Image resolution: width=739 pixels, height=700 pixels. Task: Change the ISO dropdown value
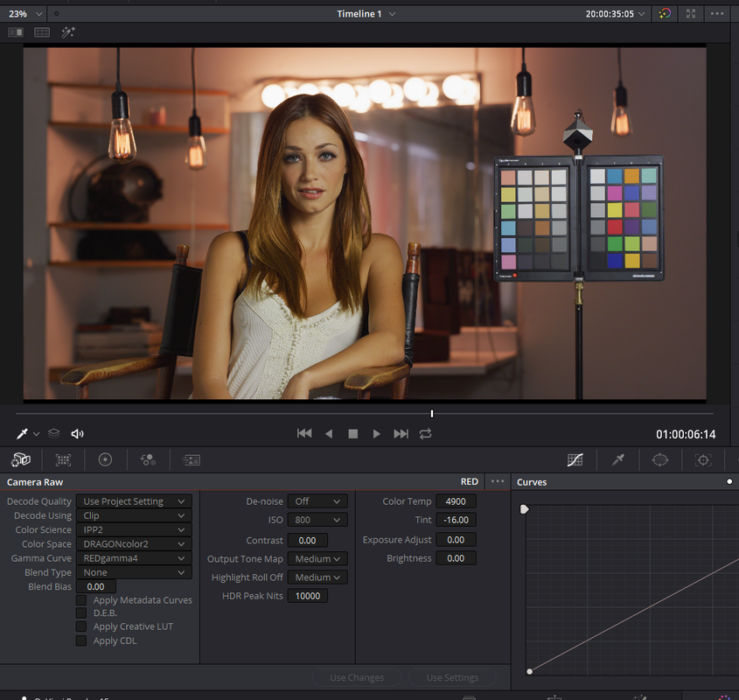[317, 520]
